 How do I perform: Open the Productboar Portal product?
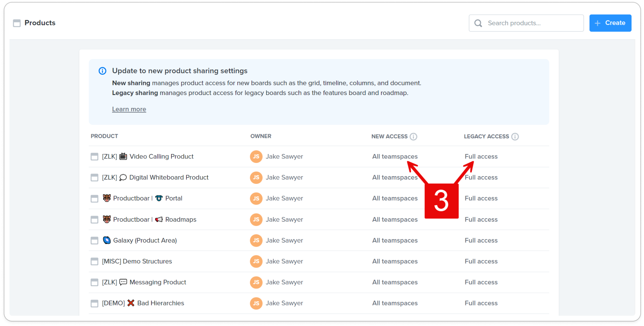pos(142,198)
